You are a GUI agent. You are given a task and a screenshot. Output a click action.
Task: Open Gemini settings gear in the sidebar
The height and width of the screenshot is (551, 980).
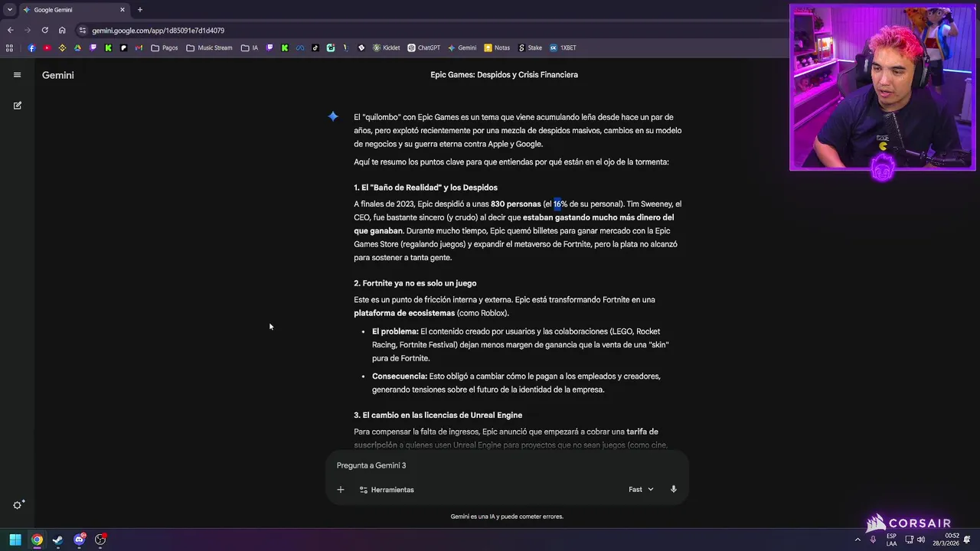coord(18,504)
